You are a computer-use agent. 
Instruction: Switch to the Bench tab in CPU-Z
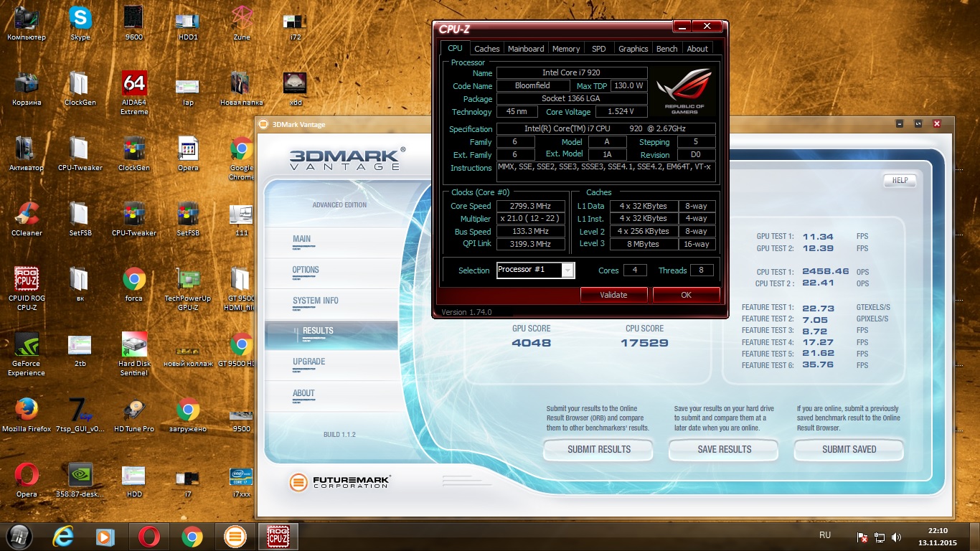pyautogui.click(x=666, y=49)
